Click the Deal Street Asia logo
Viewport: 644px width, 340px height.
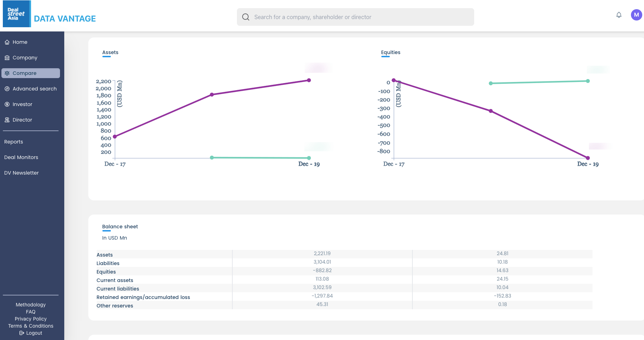tap(17, 14)
